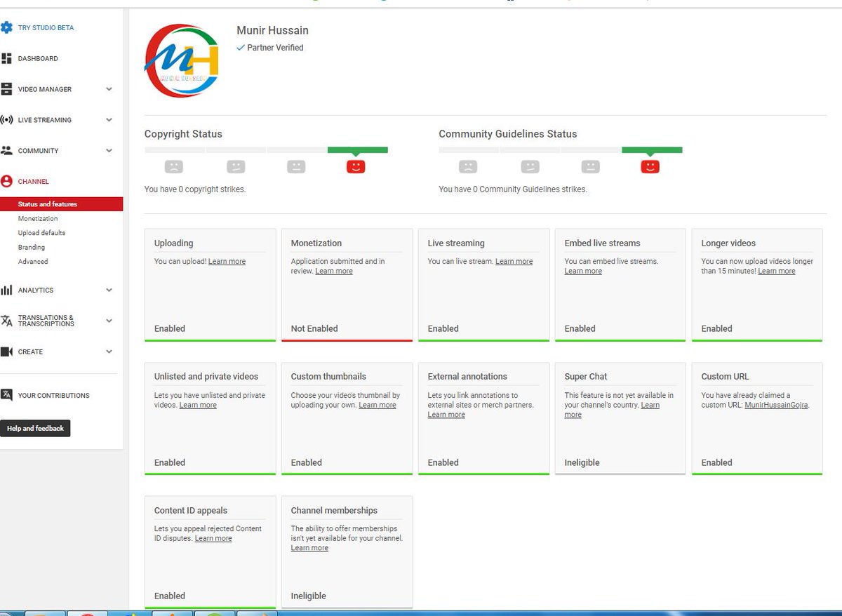This screenshot has width=842, height=616.
Task: Expand the Analytics section
Action: (109, 290)
